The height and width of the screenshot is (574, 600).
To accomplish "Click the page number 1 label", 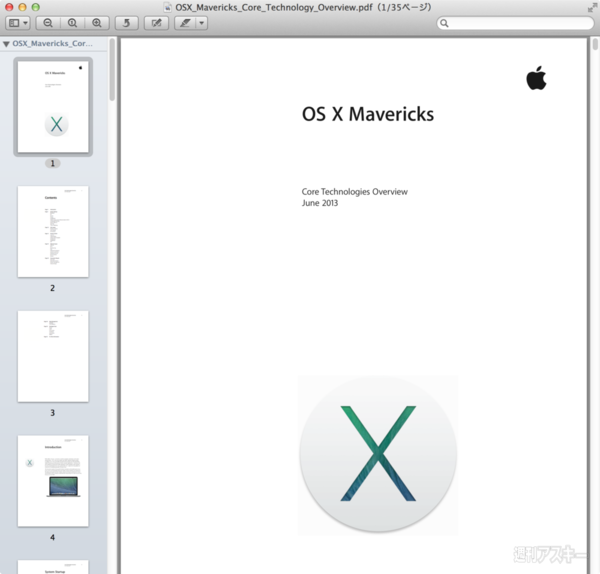I will pos(53,163).
